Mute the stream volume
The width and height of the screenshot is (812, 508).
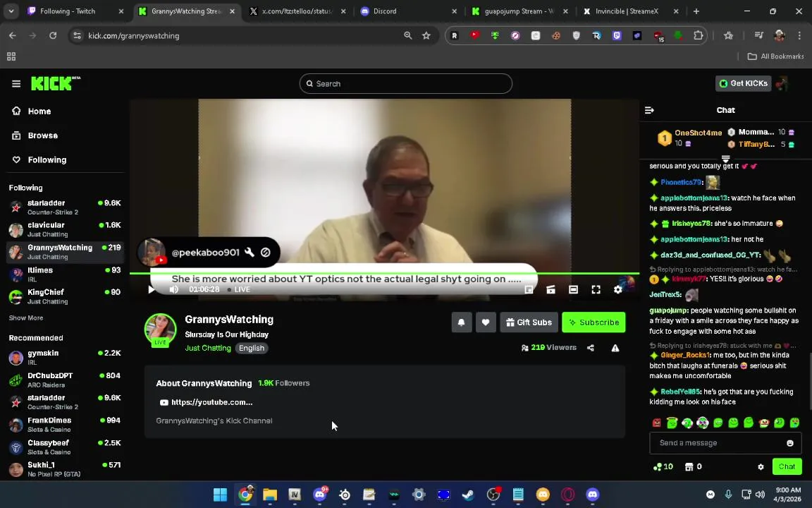[x=174, y=289]
